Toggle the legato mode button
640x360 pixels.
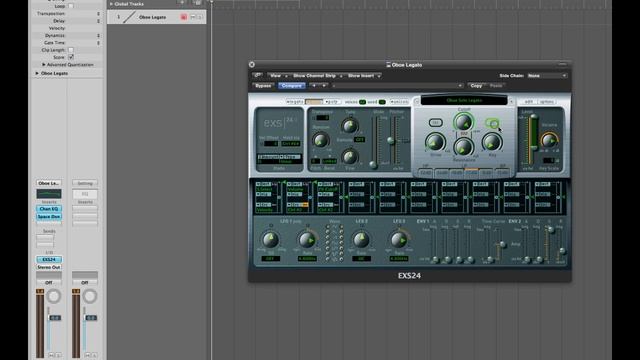(x=295, y=102)
